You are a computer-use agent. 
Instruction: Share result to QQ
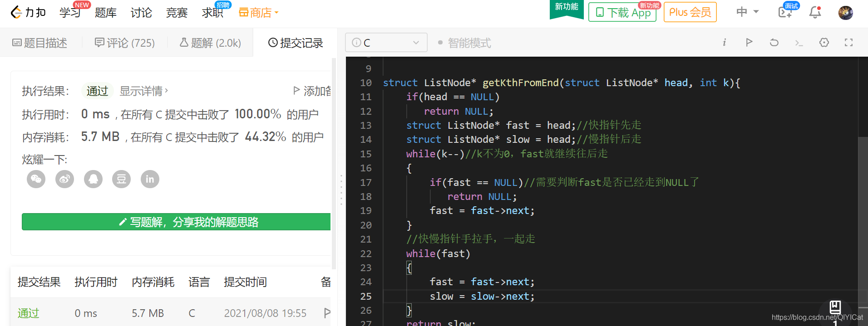click(x=93, y=179)
